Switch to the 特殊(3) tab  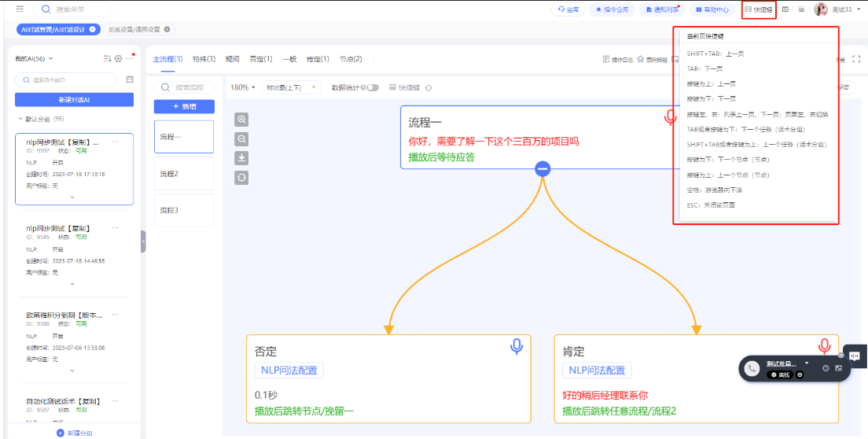point(204,59)
